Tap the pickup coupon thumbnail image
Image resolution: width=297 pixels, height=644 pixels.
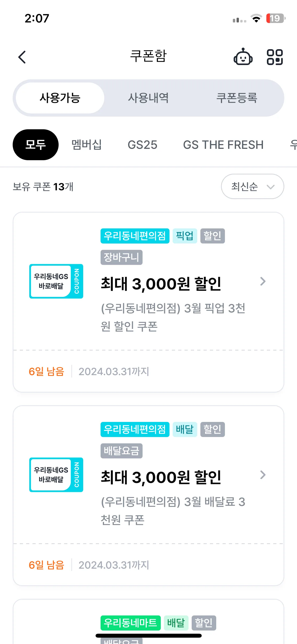(56, 281)
